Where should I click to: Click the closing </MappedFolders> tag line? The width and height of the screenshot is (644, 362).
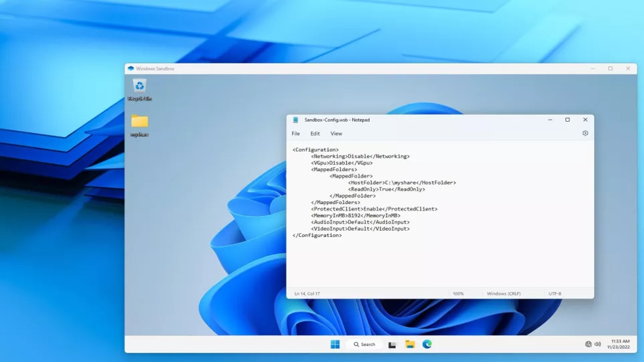coord(335,203)
